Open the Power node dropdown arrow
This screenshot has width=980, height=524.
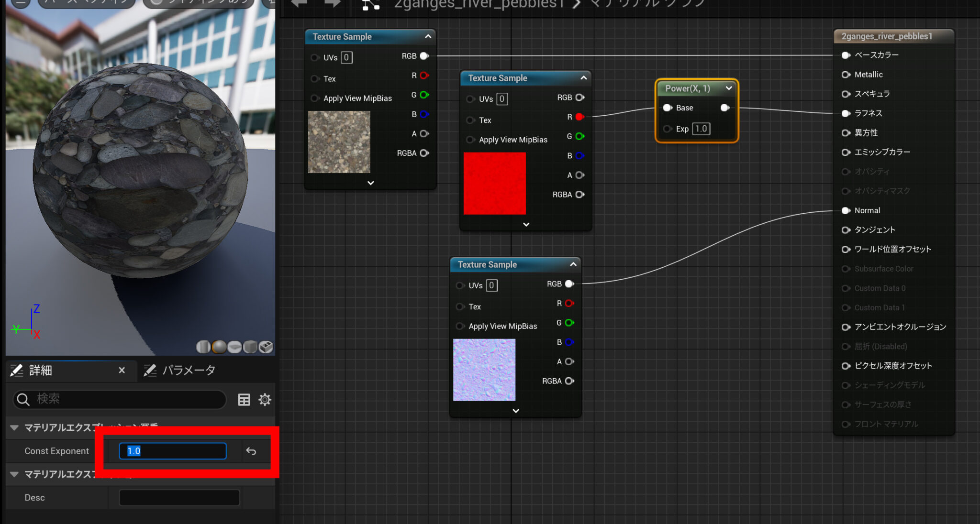[x=729, y=88]
